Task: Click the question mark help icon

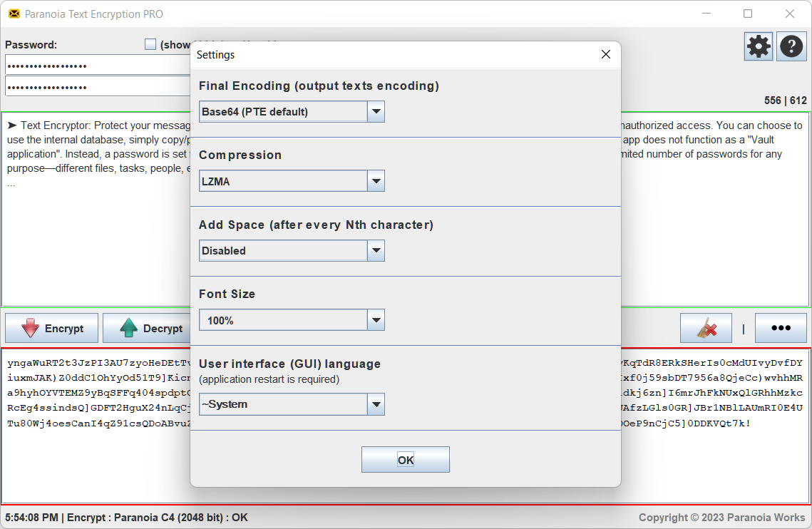Action: tap(791, 46)
